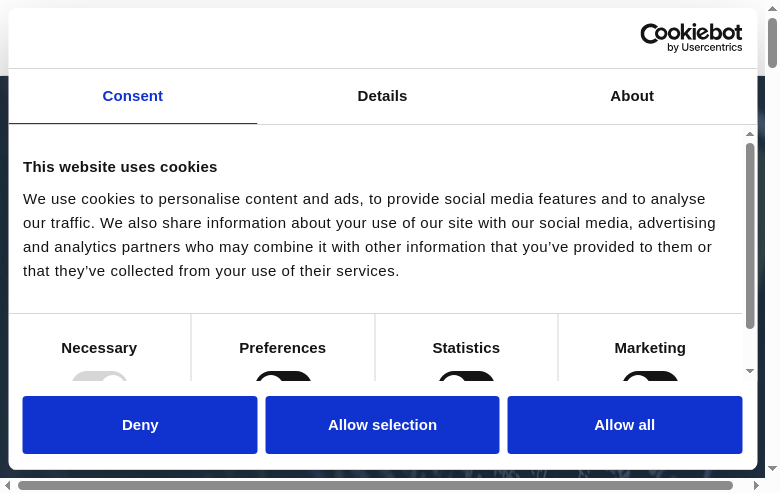
Task: Switch to the Consent tab
Action: pos(132,96)
